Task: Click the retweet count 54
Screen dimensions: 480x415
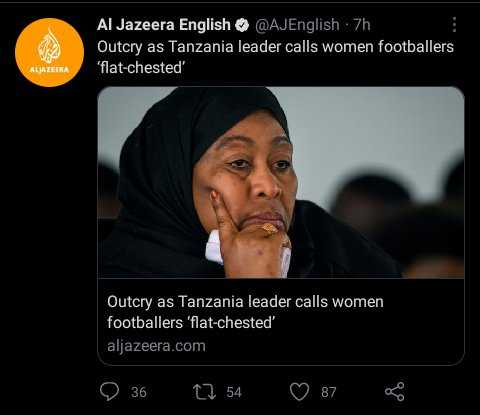Action: pos(234,392)
